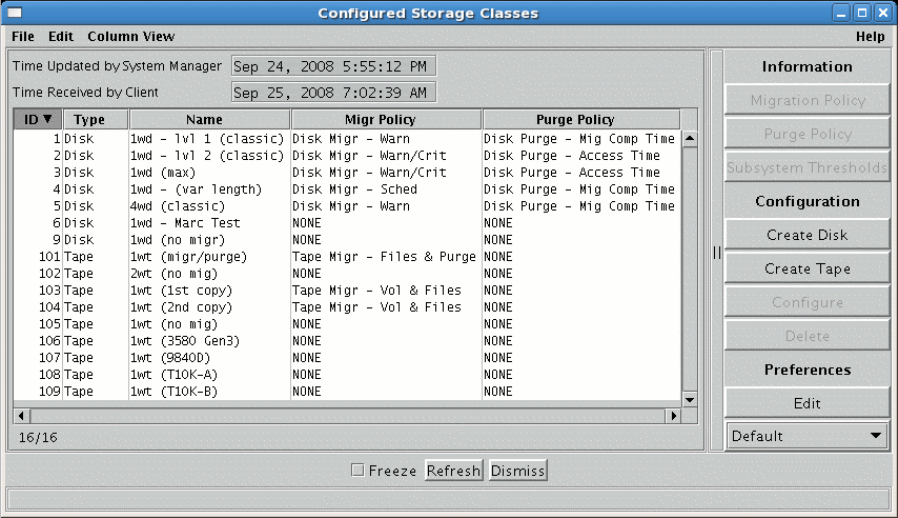898x518 pixels.
Task: Open the Column View menu
Action: tap(130, 37)
